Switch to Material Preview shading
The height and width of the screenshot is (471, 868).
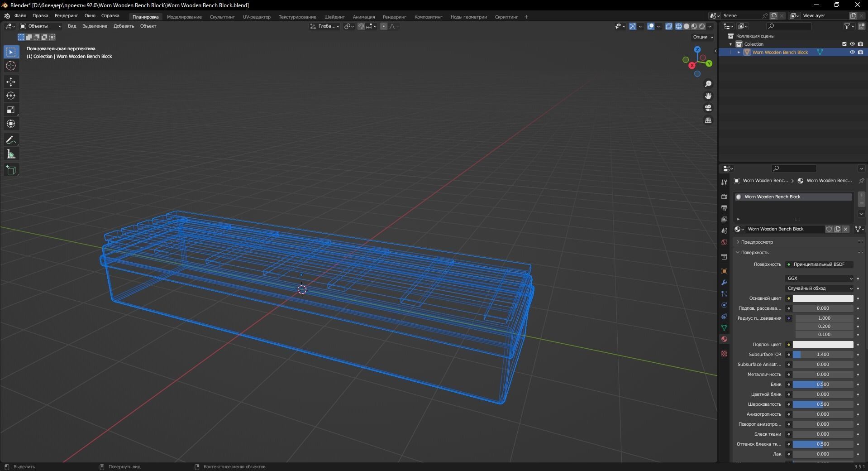694,26
